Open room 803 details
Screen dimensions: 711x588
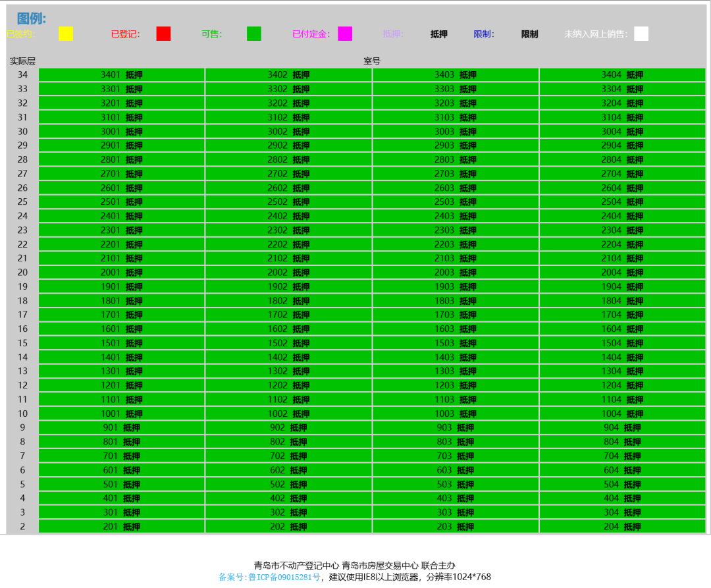(456, 442)
